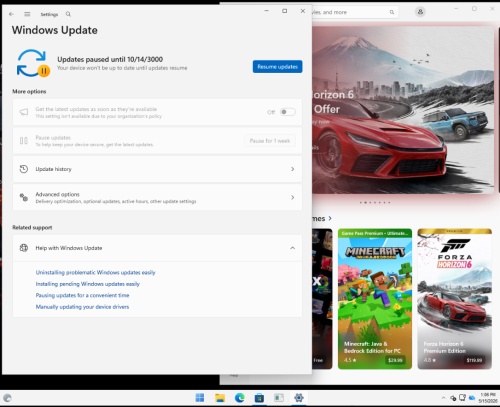Open the Settings search magnifier
The height and width of the screenshot is (407, 500).
pos(68,14)
